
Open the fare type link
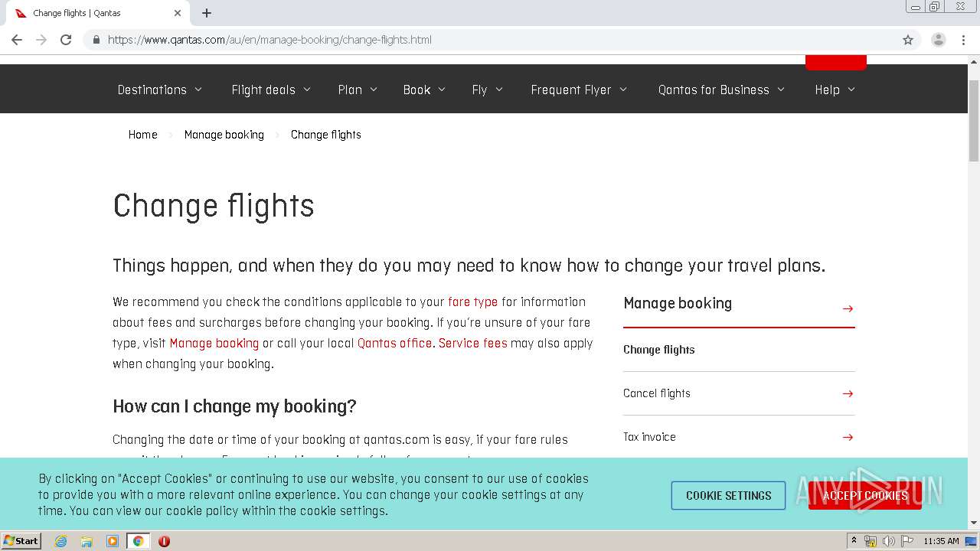(x=472, y=302)
